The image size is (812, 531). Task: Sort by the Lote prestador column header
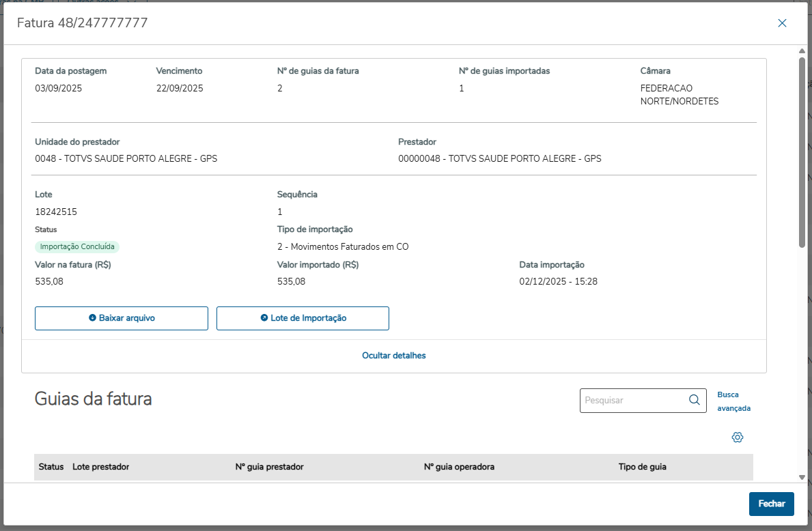[101, 467]
